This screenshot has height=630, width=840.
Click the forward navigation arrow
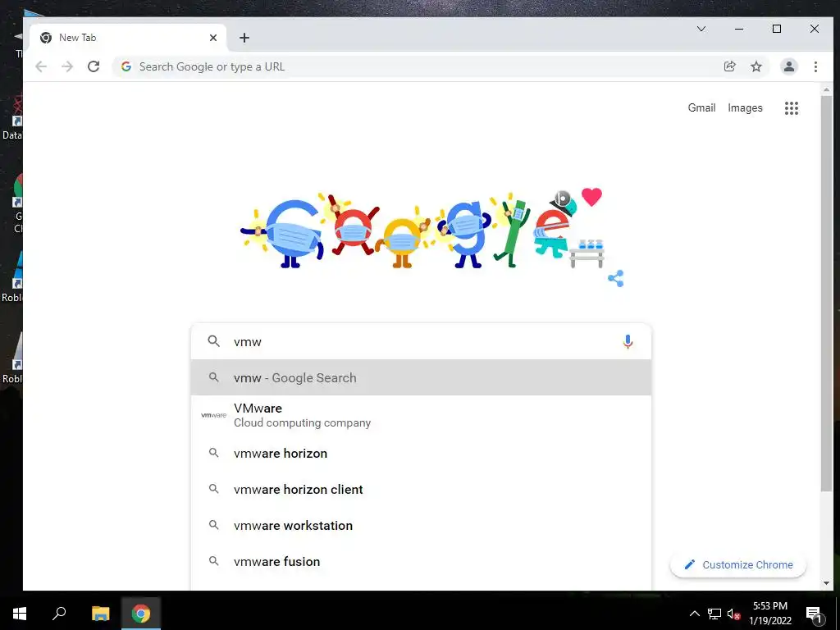tap(67, 66)
